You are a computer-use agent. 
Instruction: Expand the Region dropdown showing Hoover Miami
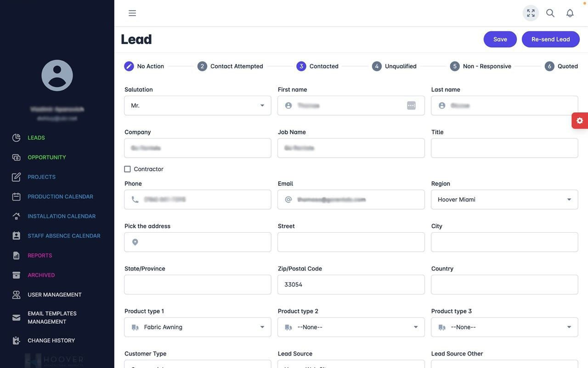(504, 200)
